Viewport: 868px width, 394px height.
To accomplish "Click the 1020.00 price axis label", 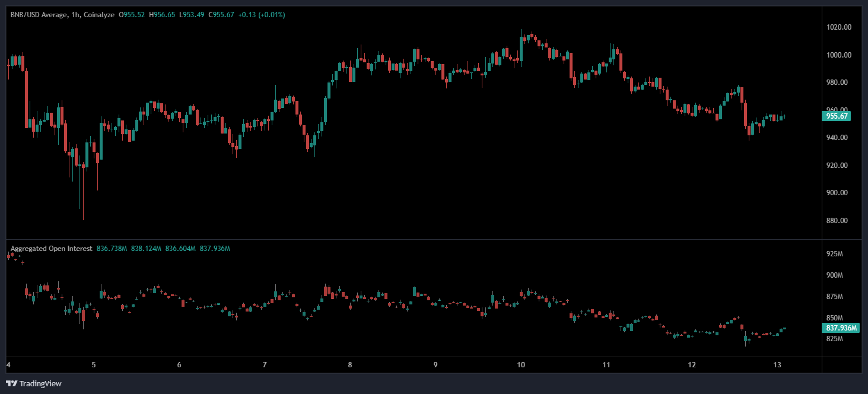I will pos(839,27).
